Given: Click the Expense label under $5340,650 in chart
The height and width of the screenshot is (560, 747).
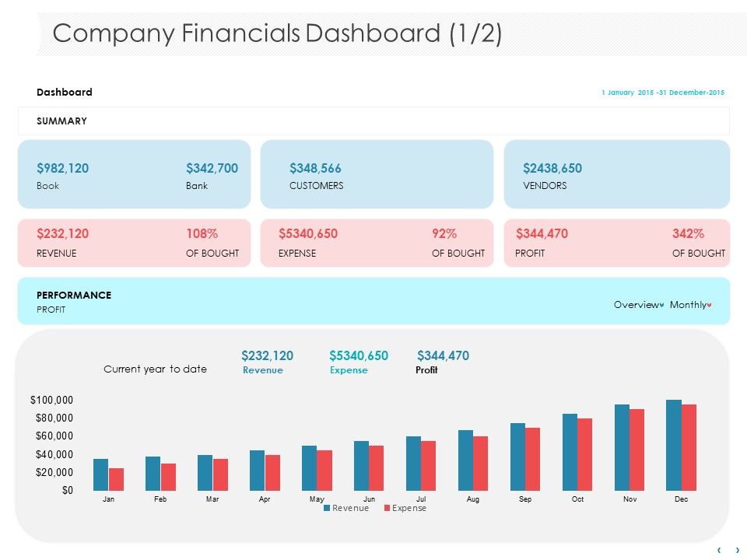Looking at the screenshot, I should 349,370.
